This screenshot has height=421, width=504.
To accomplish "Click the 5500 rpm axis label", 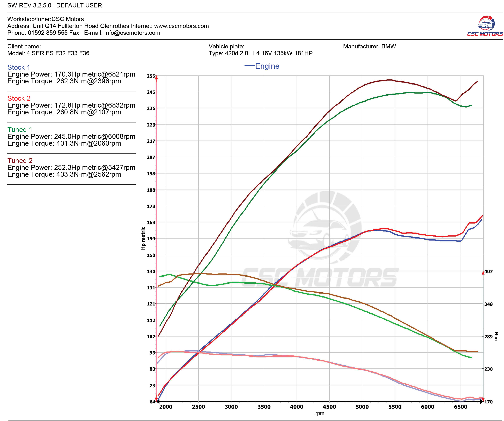I will [395, 407].
